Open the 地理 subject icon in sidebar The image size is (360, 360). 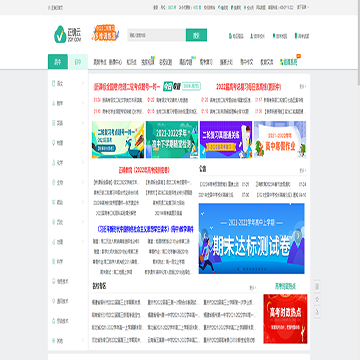click(54, 242)
